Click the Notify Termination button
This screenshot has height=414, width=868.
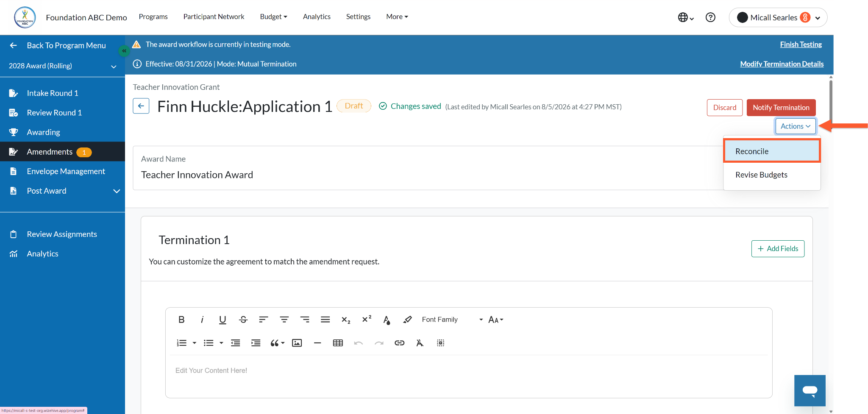(x=781, y=108)
